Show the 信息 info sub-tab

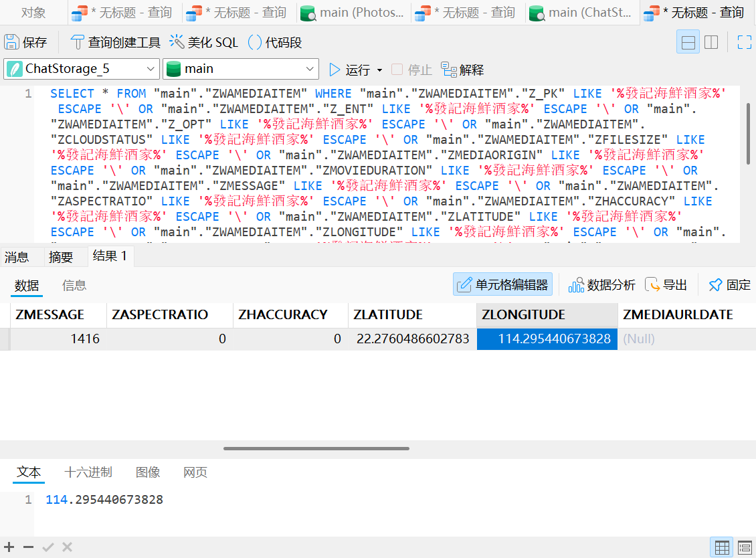click(74, 286)
